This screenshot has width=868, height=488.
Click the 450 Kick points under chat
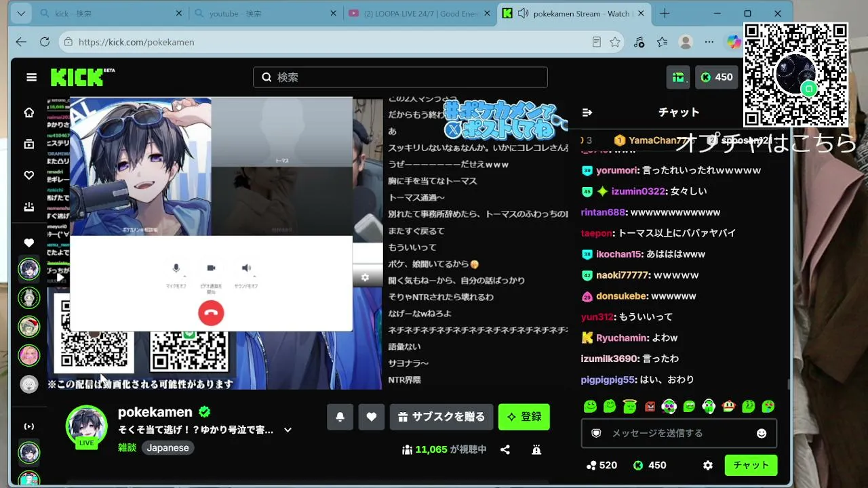tap(650, 466)
